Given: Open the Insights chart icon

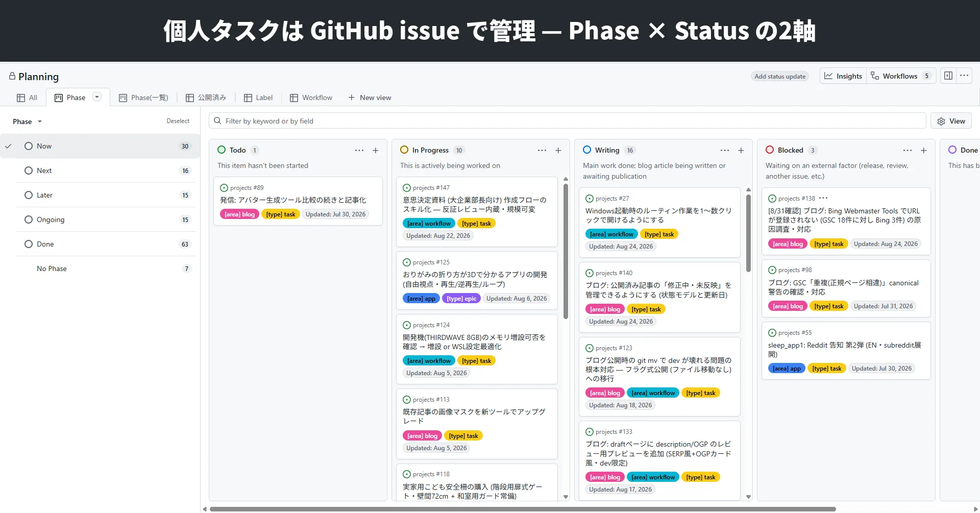Looking at the screenshot, I should [828, 76].
